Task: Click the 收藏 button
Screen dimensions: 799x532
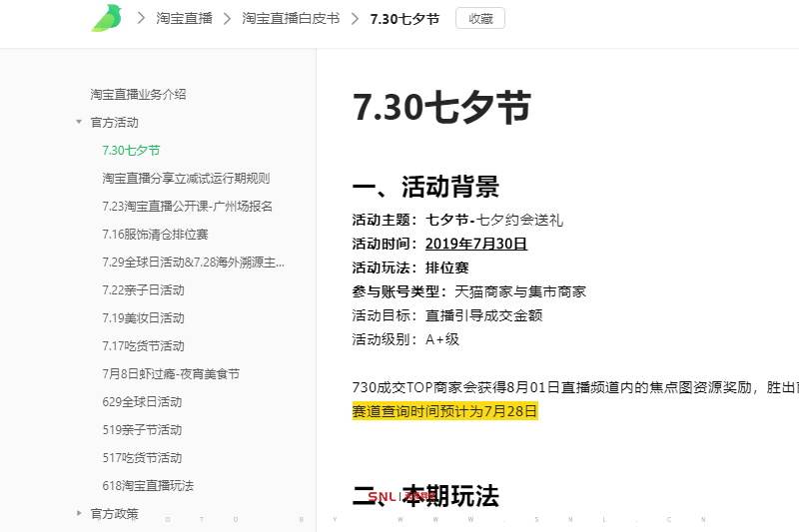Action: point(480,18)
